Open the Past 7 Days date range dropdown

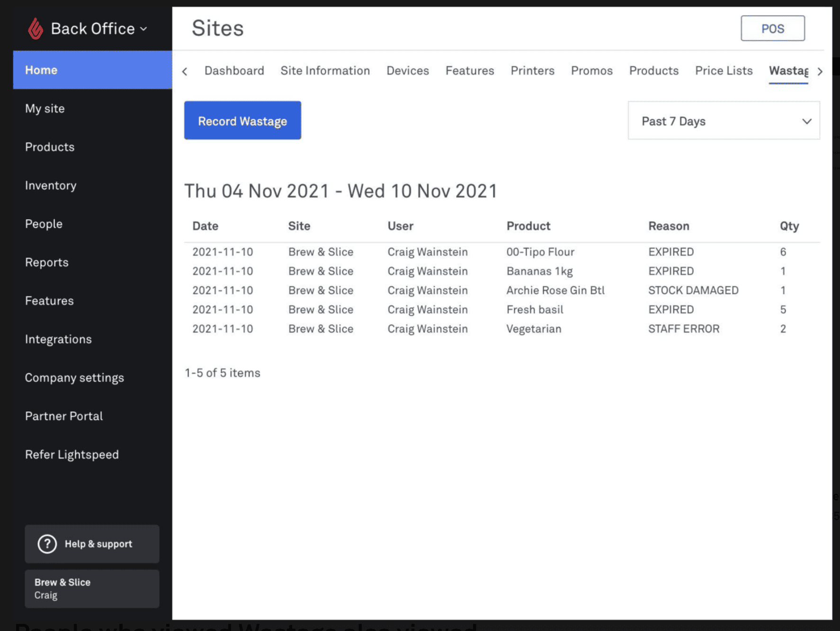click(x=724, y=121)
